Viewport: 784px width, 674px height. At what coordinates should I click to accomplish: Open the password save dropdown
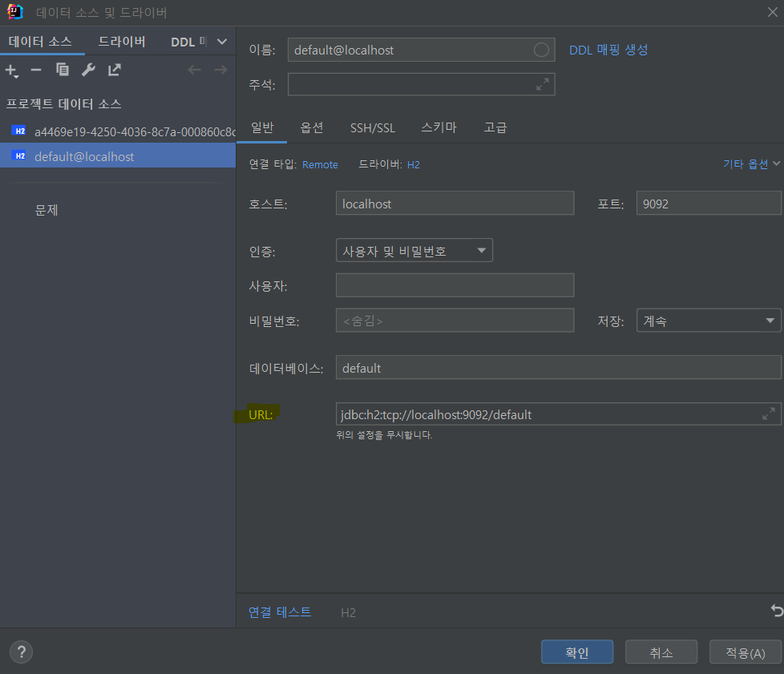coord(708,321)
